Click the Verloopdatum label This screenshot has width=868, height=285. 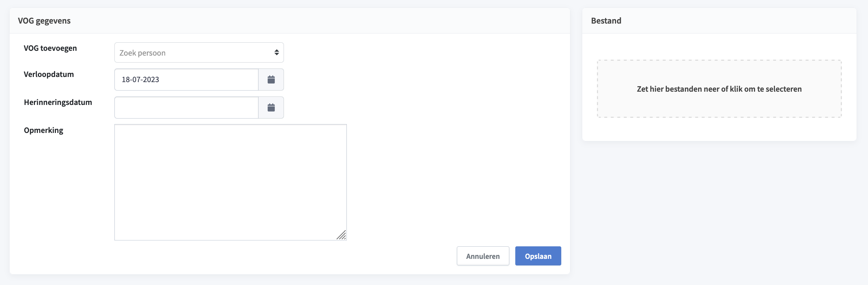pos(49,74)
